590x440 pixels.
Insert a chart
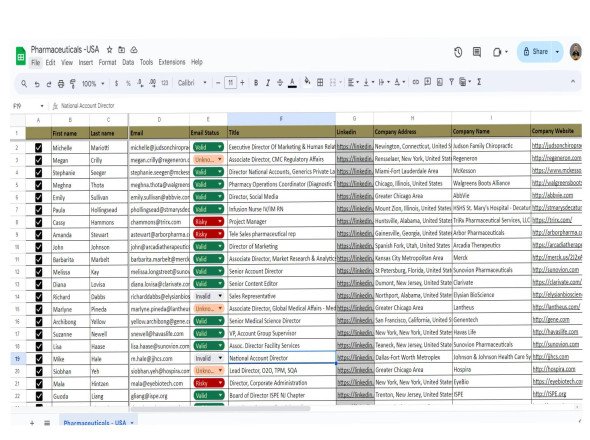439,82
